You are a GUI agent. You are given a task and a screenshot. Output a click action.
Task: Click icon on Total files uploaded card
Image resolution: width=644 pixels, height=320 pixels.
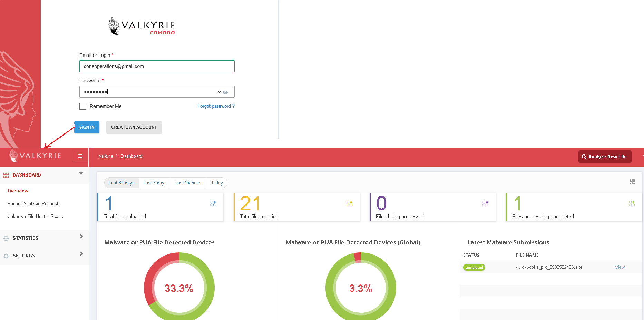[x=213, y=203]
